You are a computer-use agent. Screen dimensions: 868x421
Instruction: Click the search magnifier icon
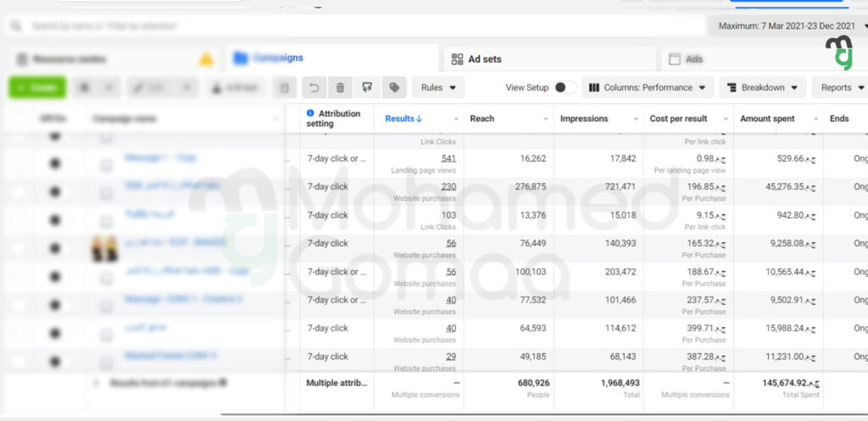(16, 26)
